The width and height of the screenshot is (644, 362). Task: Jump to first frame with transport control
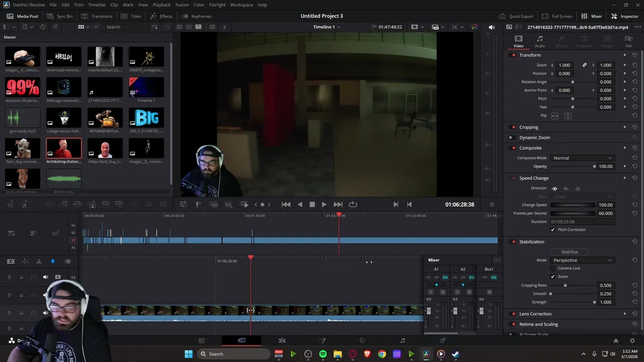click(x=286, y=204)
